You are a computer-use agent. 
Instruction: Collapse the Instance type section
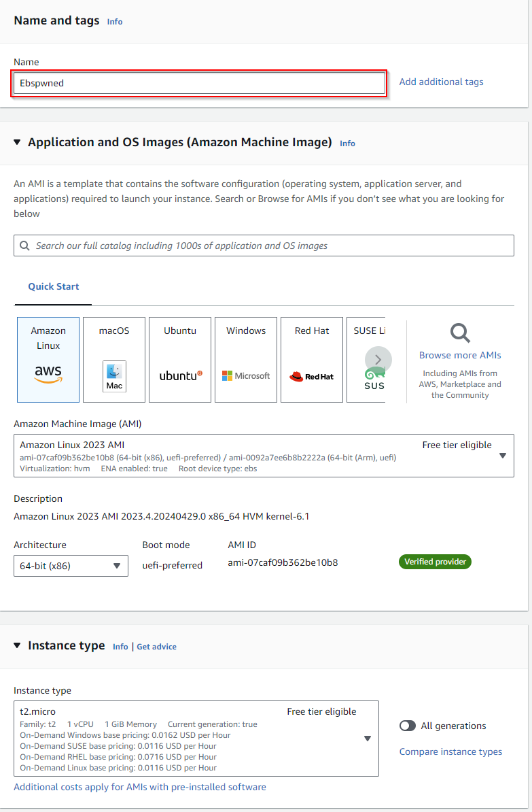[x=18, y=646]
